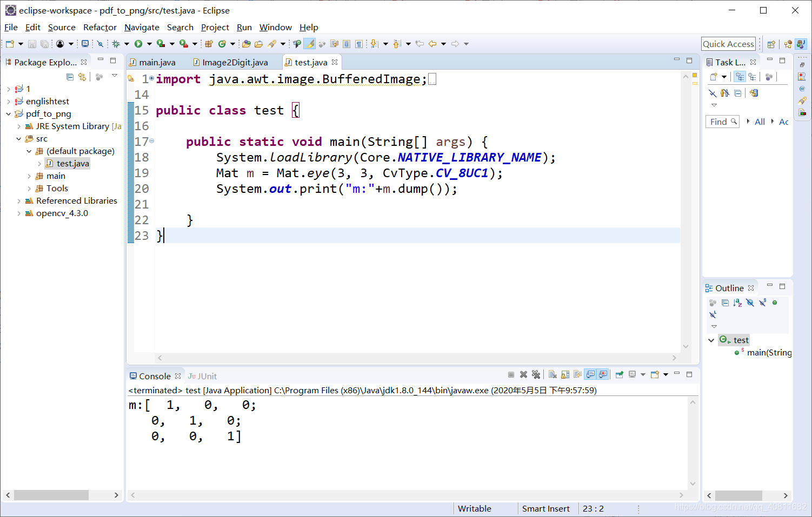Create a new task in the Task List
This screenshot has height=517, width=812.
[714, 76]
